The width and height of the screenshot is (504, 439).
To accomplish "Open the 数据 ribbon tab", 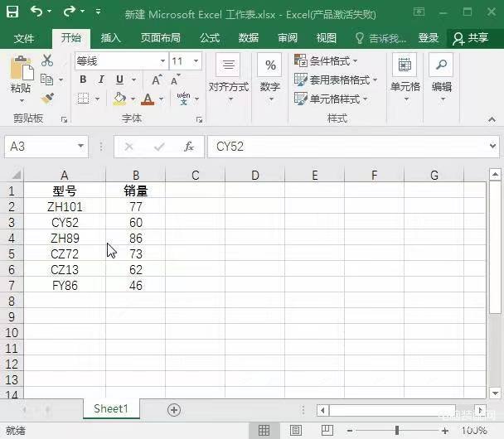I will 248,38.
